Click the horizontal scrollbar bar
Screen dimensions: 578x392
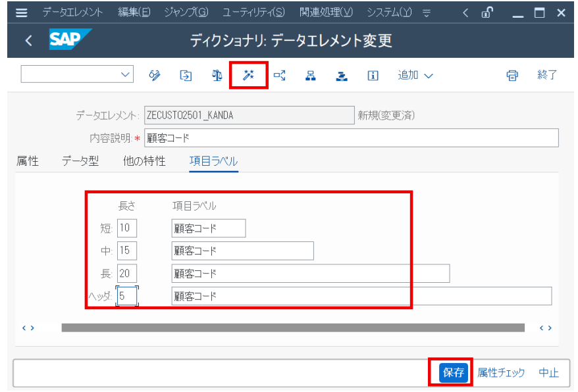[293, 328]
